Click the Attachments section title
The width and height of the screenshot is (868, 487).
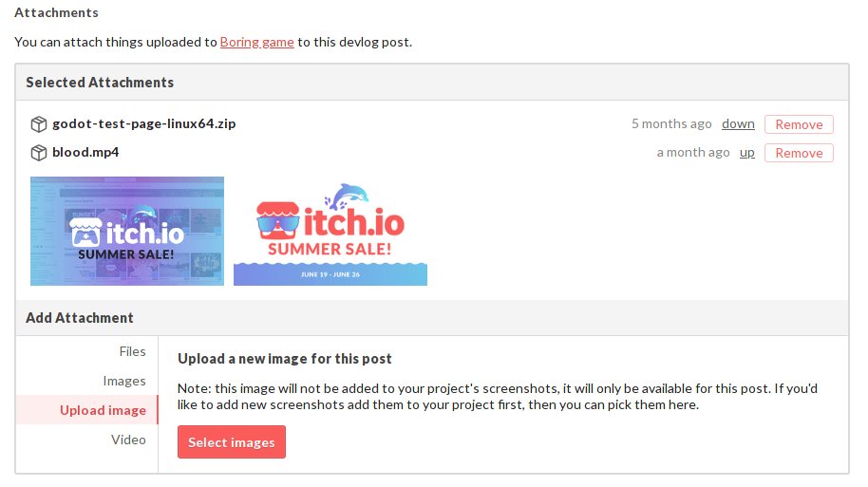point(56,12)
